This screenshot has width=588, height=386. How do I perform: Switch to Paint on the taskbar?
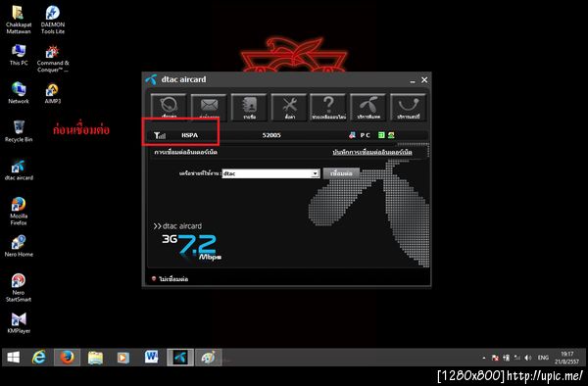point(209,358)
